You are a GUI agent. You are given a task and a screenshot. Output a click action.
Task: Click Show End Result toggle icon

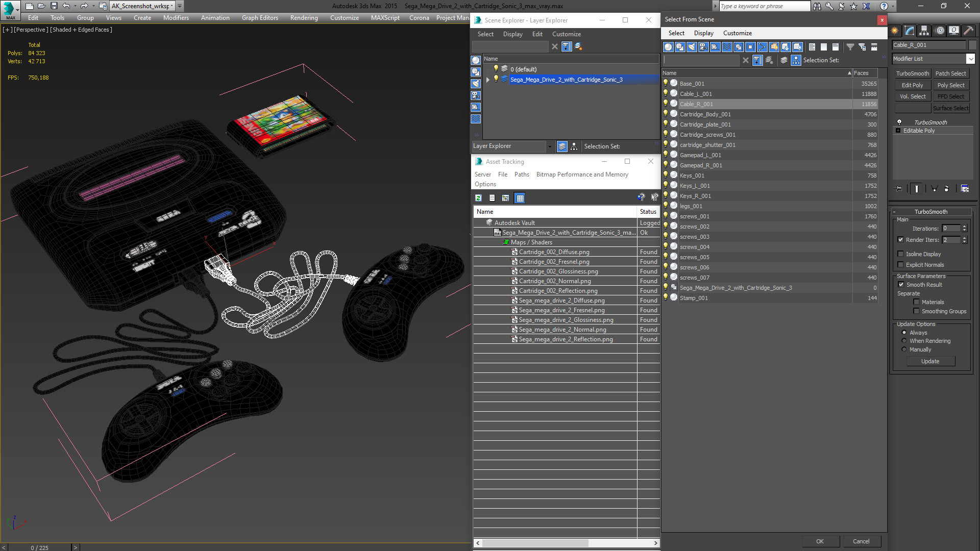pos(917,189)
